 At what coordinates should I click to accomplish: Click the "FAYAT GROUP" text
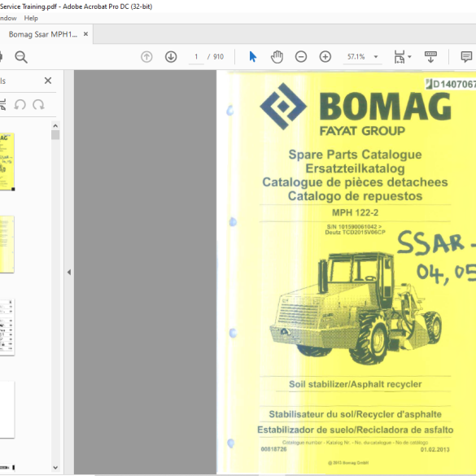362,131
